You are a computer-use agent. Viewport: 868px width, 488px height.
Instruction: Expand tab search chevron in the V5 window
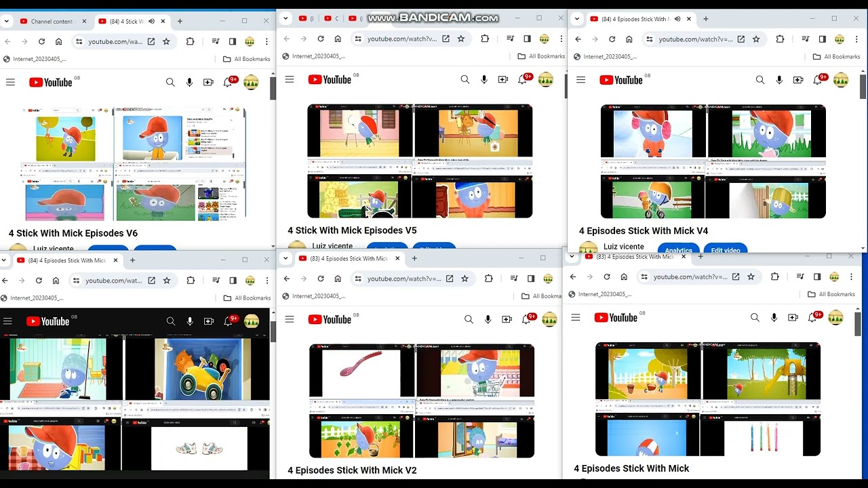pos(285,18)
